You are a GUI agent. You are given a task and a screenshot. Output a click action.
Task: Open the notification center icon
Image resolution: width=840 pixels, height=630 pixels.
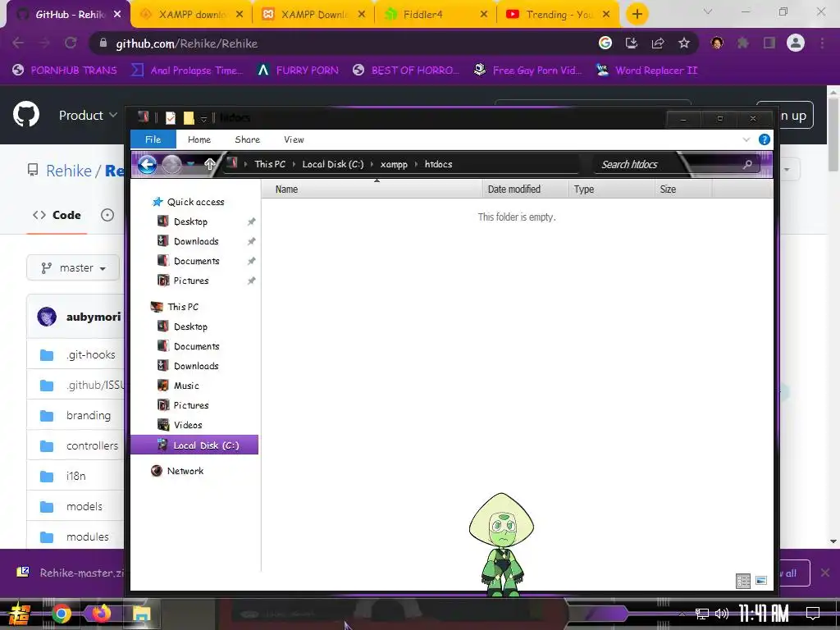tap(813, 614)
